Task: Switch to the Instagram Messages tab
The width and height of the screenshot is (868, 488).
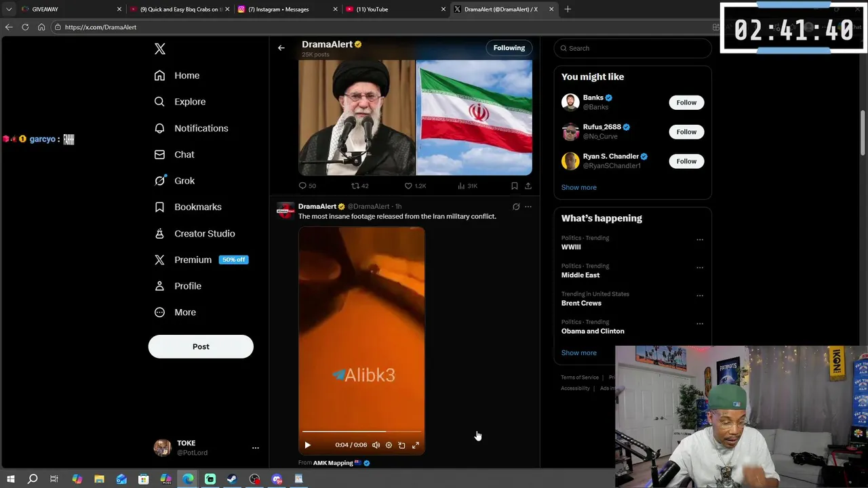Action: tap(287, 9)
